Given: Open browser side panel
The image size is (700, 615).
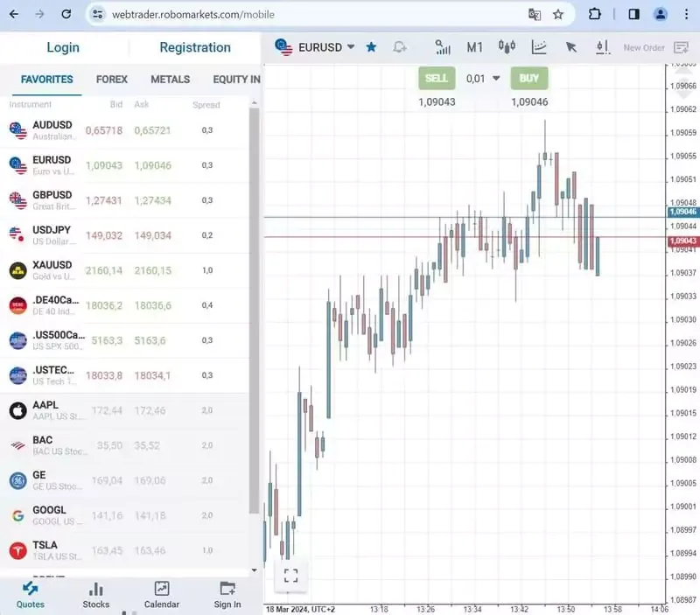Looking at the screenshot, I should 633,14.
